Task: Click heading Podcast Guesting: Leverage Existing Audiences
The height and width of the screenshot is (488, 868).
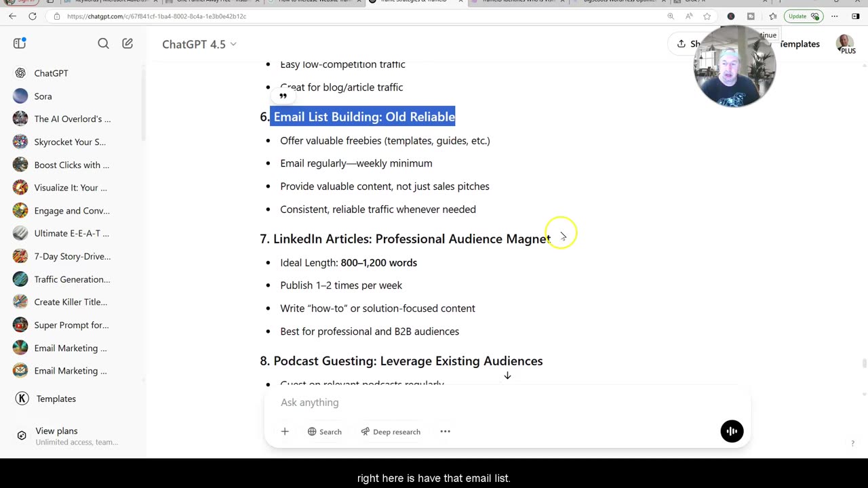Action: point(408,361)
